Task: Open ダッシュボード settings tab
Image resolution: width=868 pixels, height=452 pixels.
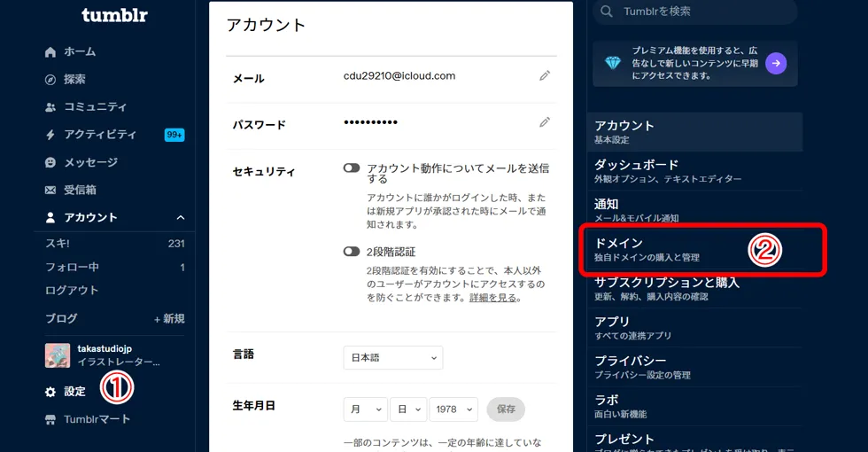Action: point(695,171)
